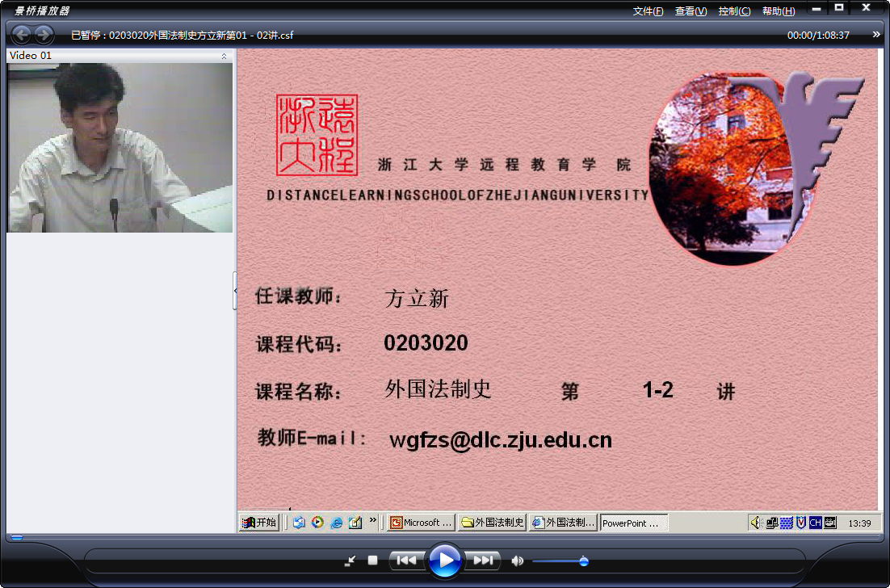The width and height of the screenshot is (890, 588).
Task: Click the splitter handle to hide the video pane
Action: point(235,291)
